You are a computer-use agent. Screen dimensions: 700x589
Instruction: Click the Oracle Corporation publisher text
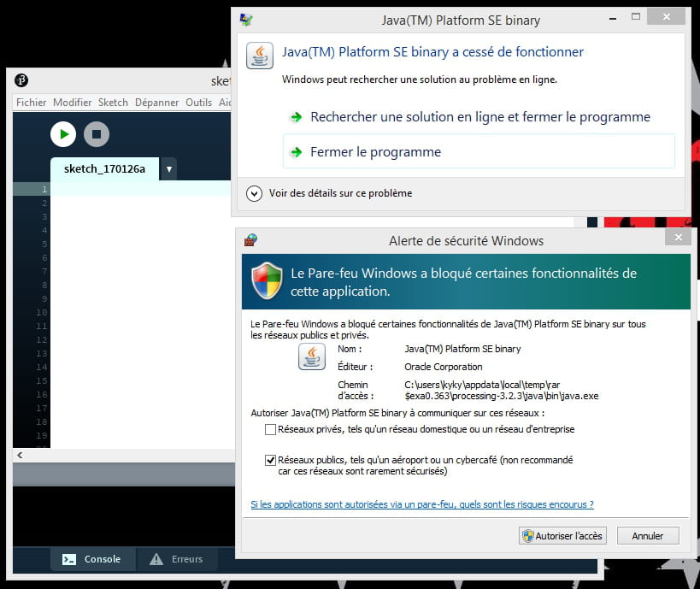pos(444,367)
